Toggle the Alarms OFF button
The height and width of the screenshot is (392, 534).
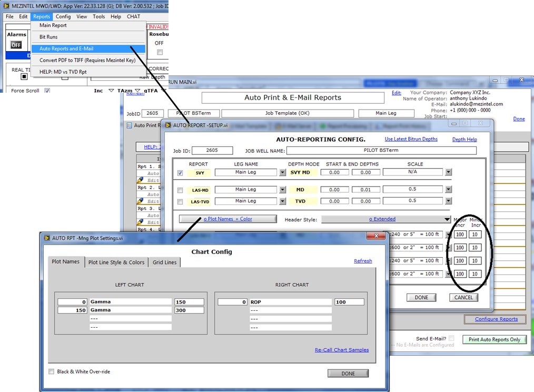click(16, 45)
